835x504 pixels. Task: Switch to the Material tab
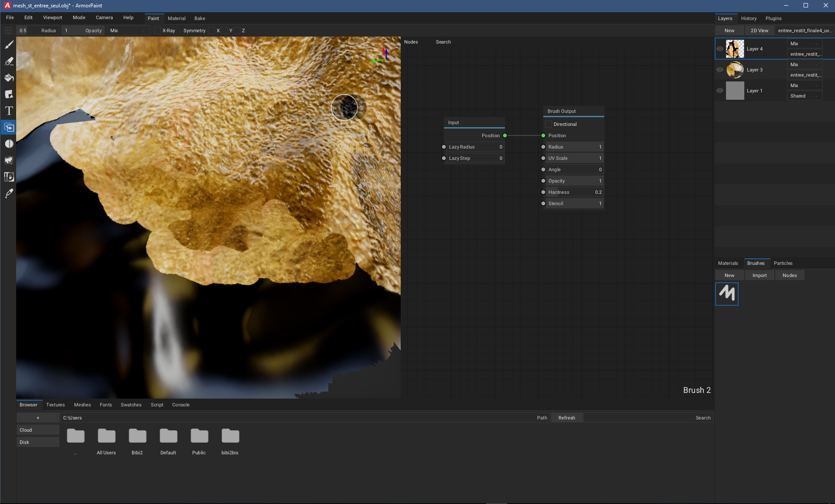[177, 18]
